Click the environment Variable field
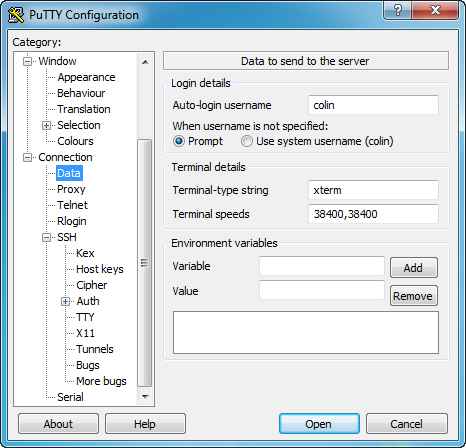 point(322,266)
